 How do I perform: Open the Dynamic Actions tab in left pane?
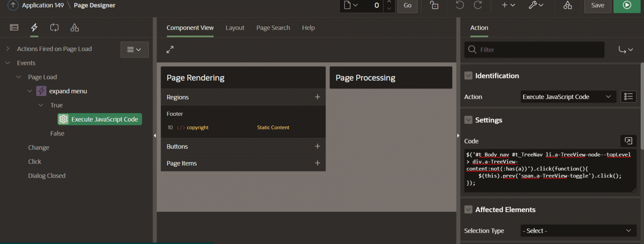coord(34,27)
